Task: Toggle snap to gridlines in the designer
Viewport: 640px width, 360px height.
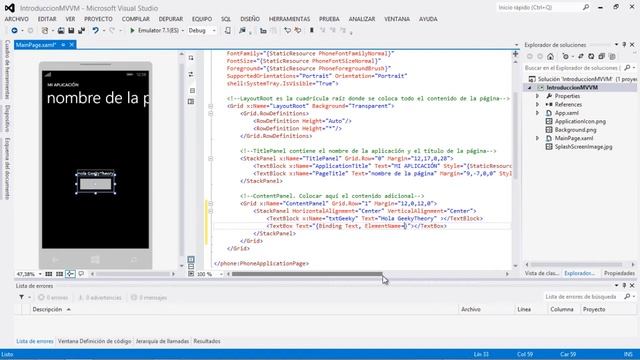Action: [x=60, y=274]
